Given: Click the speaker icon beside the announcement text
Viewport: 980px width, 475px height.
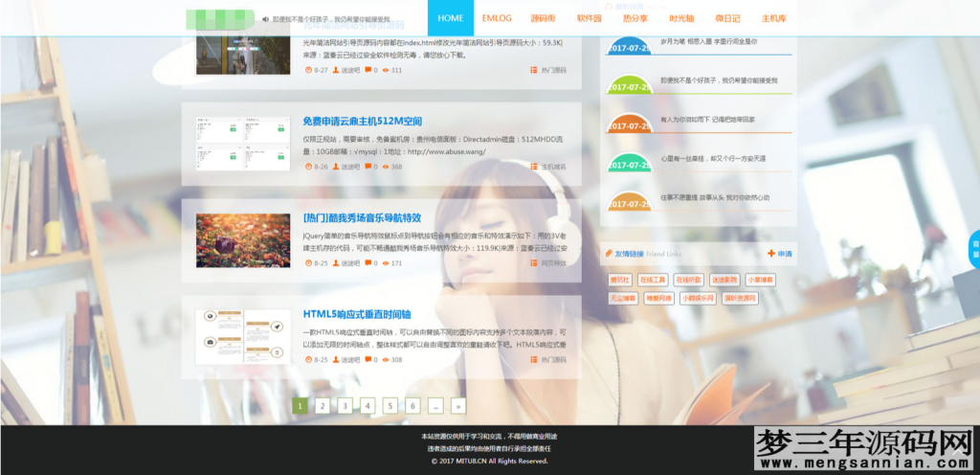Looking at the screenshot, I should click(266, 19).
